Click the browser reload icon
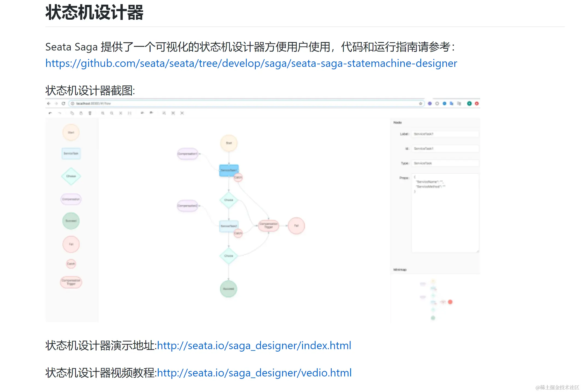This screenshot has width=581, height=392. coord(63,103)
